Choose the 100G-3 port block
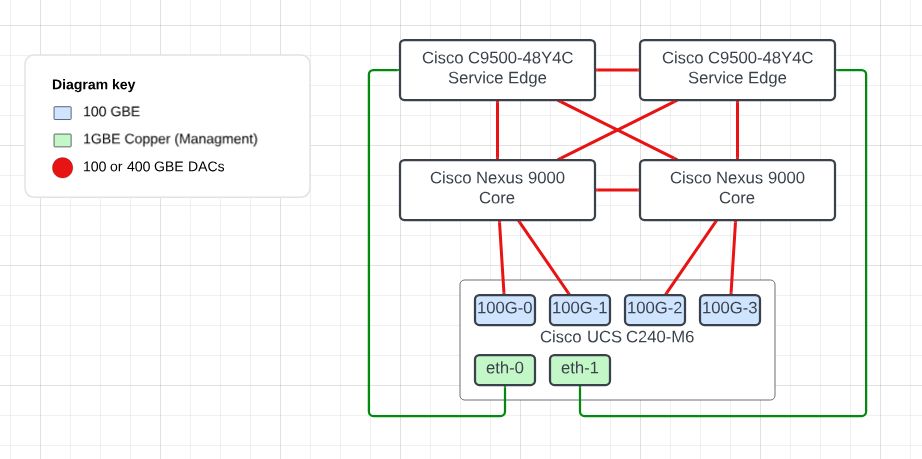The width and height of the screenshot is (922, 459). click(729, 309)
